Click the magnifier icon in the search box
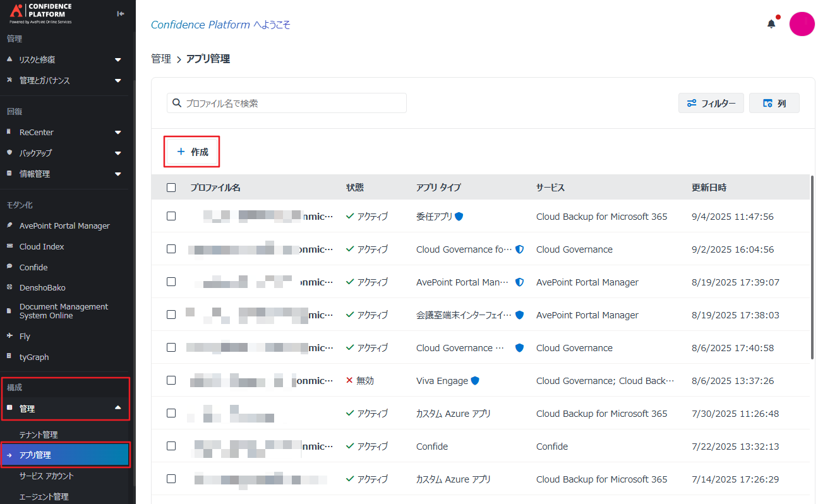 click(x=177, y=103)
